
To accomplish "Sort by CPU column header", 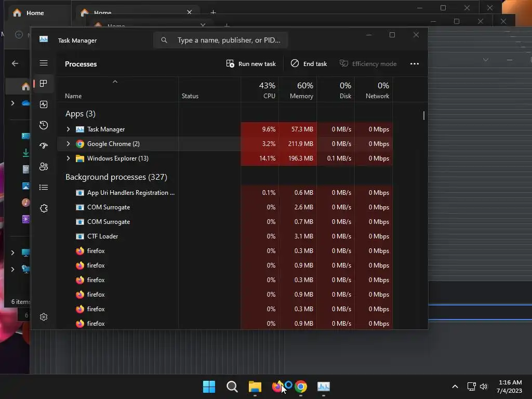I will point(260,90).
